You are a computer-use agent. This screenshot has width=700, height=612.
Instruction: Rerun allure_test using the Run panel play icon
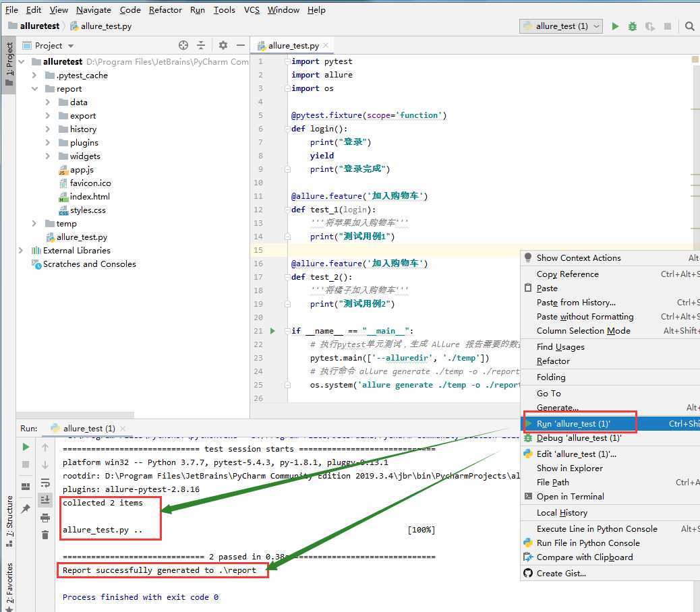tap(26, 447)
